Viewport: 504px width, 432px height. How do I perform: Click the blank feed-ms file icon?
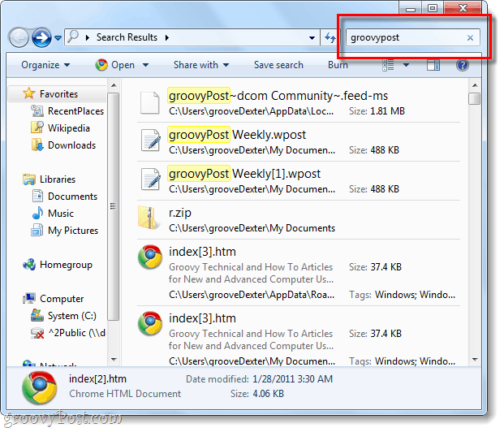coord(150,103)
